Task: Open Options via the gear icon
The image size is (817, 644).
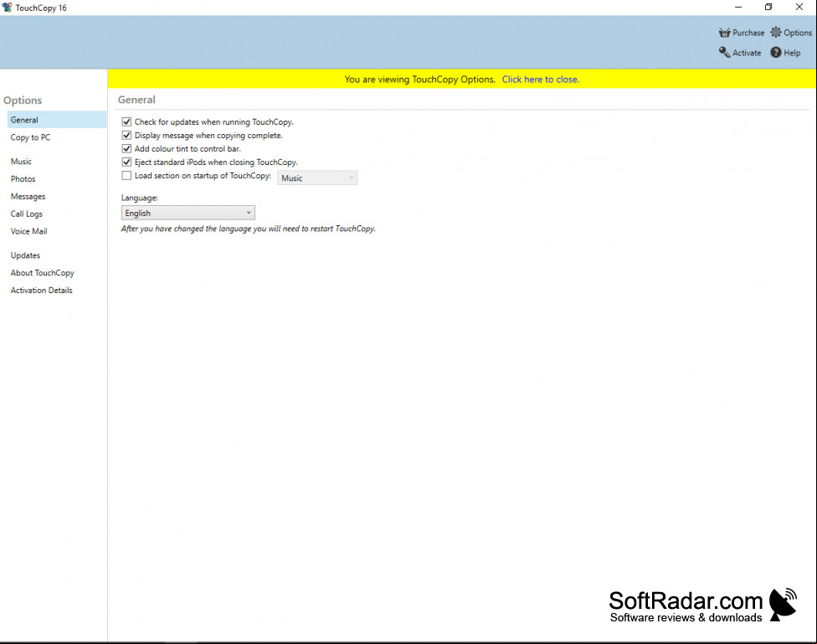Action: coord(776,33)
